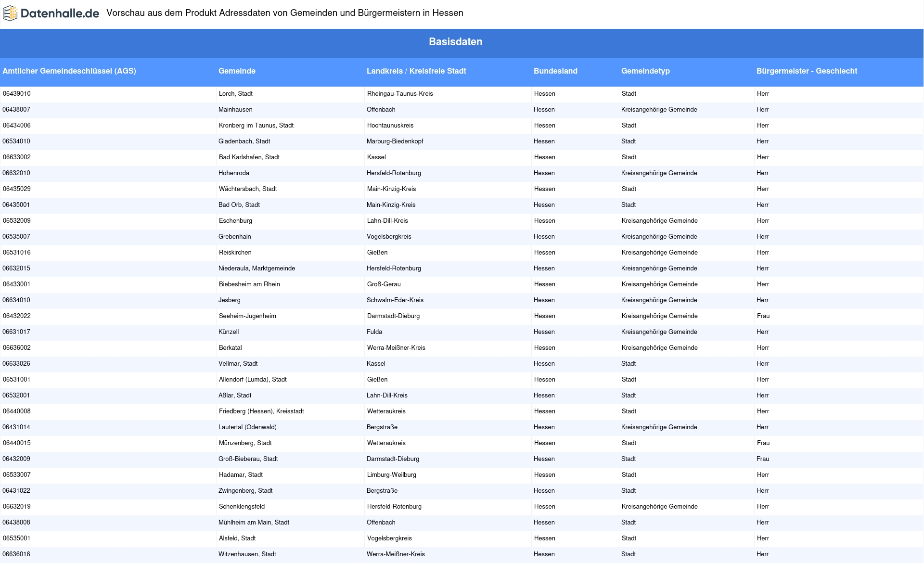Screen dimensions: 924x563
Task: Click AGS code 06435001
Action: pyautogui.click(x=16, y=205)
